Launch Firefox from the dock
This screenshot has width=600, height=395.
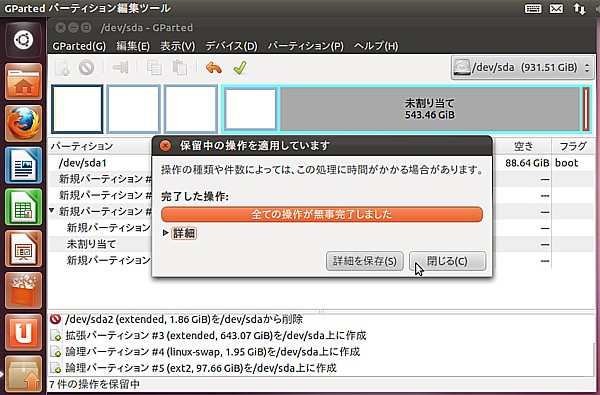[x=23, y=123]
